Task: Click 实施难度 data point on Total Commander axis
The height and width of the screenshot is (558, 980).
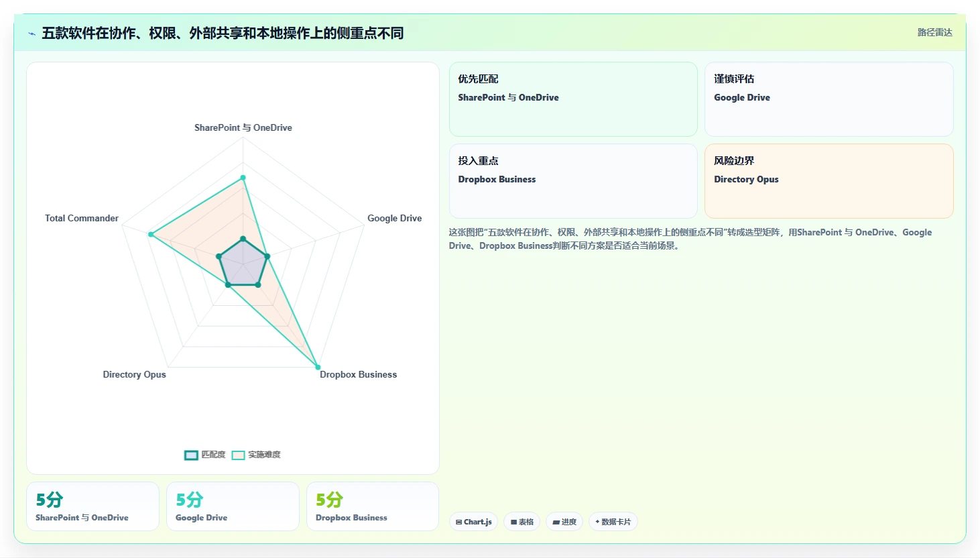Action: point(151,235)
